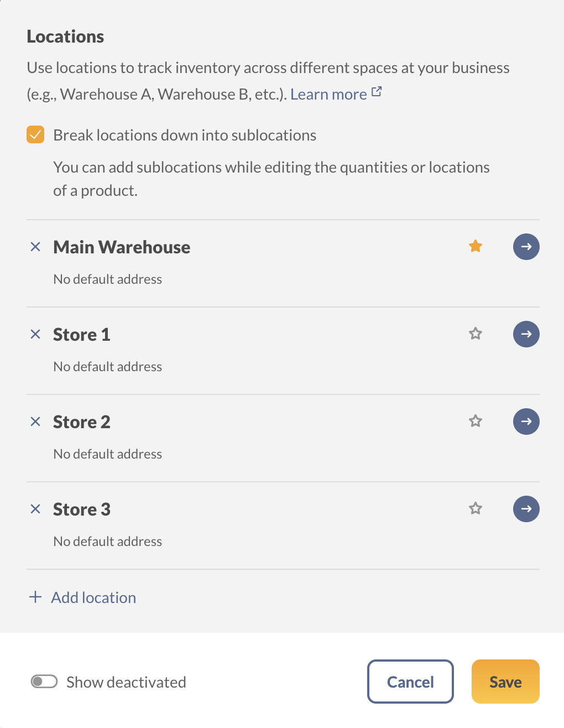Save the location settings

[x=505, y=682]
